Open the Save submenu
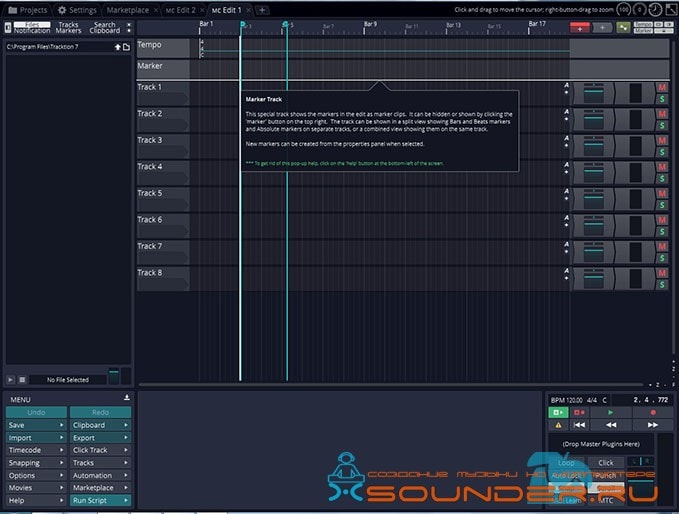 tap(36, 425)
